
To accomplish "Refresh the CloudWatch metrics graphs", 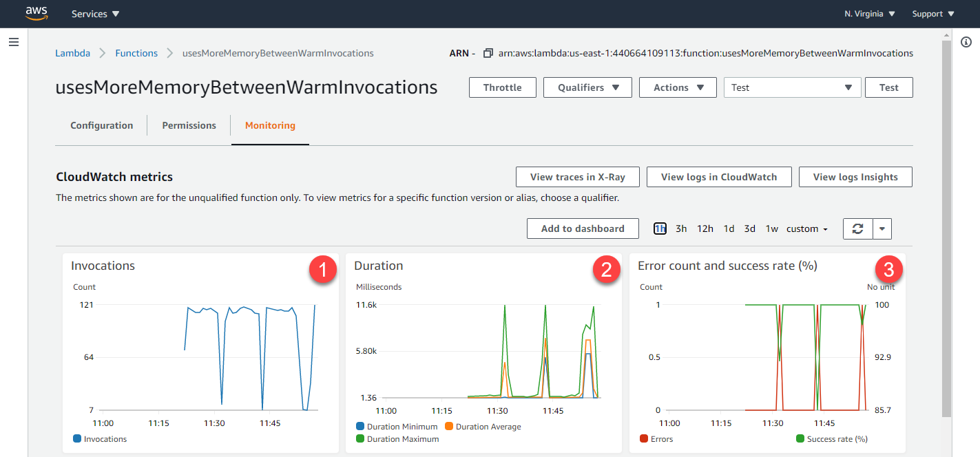I will pos(857,228).
